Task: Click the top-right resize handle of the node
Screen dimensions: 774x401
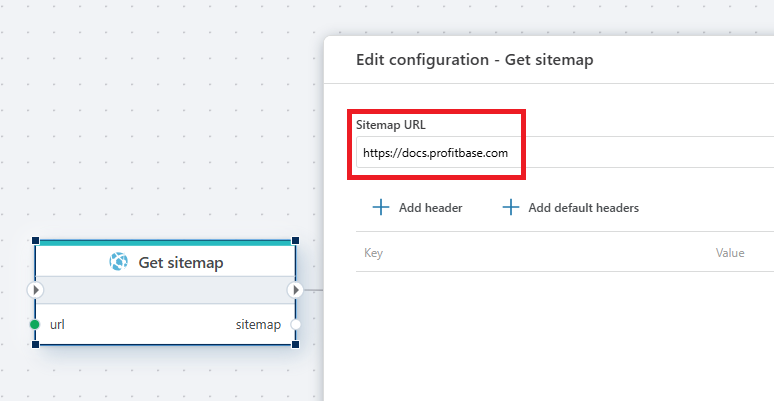Action: pos(296,241)
